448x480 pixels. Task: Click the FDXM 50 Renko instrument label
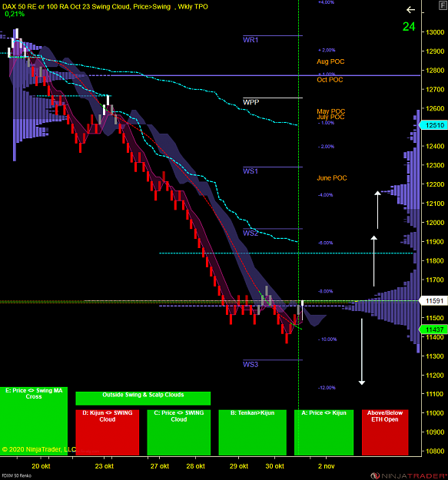(16, 475)
